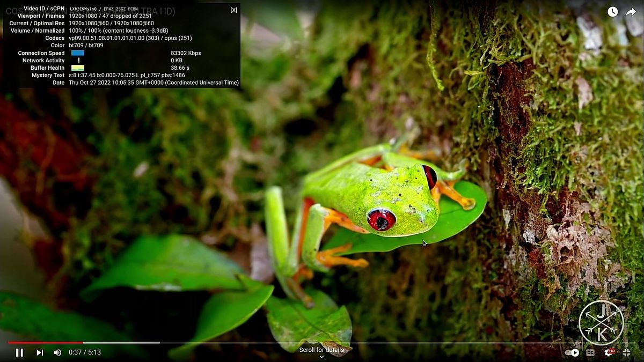Add video to Watch Later
This screenshot has height=362, width=644.
tap(612, 12)
